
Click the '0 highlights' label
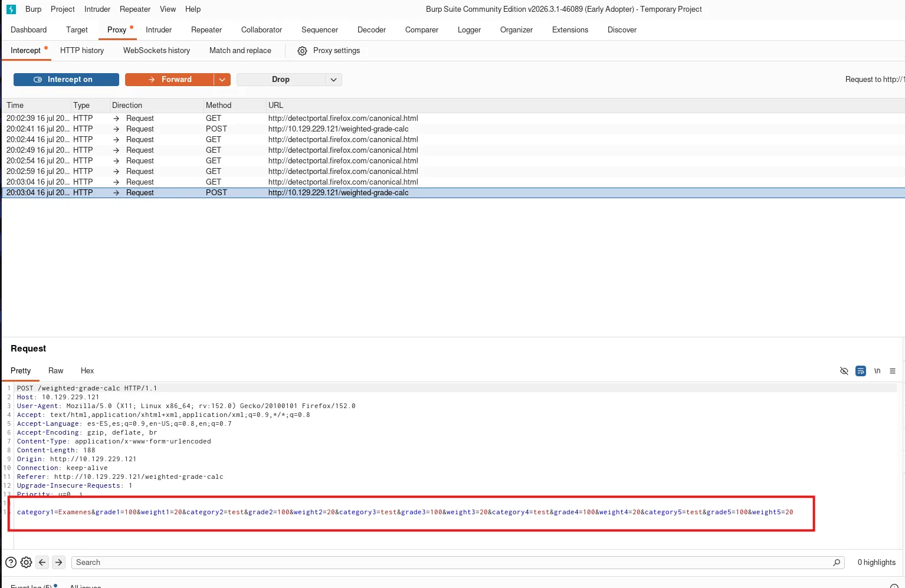(876, 563)
